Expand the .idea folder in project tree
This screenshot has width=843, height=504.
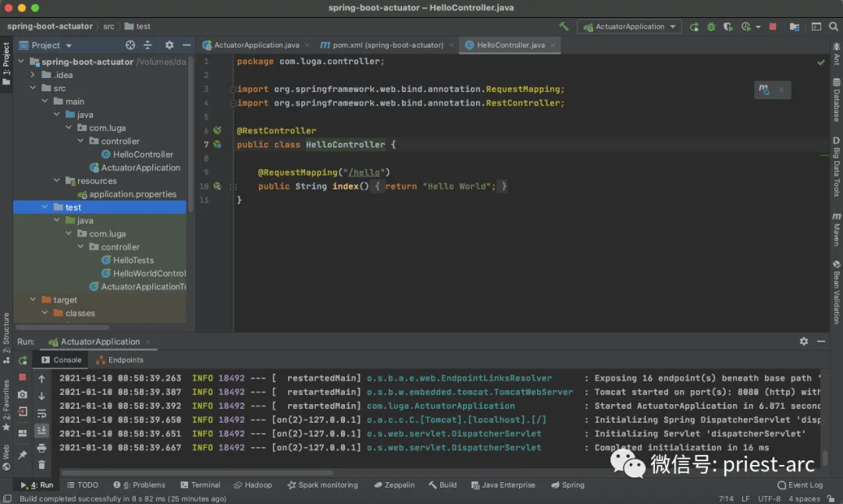34,75
